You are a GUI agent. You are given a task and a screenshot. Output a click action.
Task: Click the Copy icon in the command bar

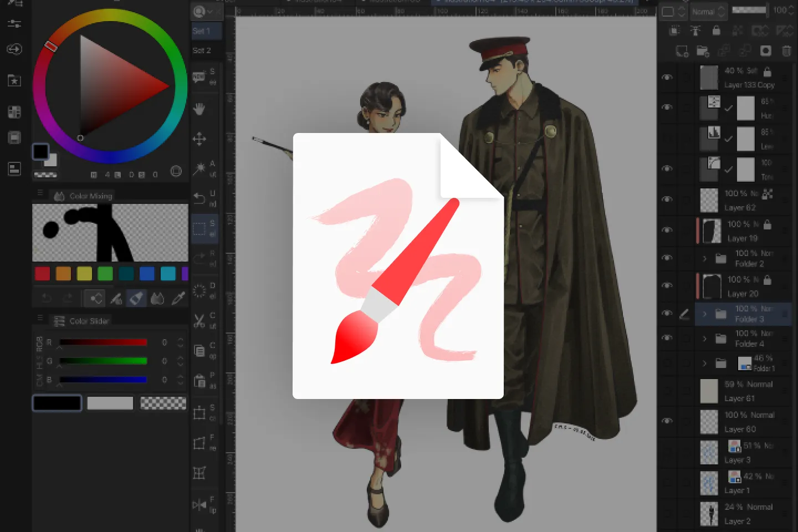(x=199, y=350)
